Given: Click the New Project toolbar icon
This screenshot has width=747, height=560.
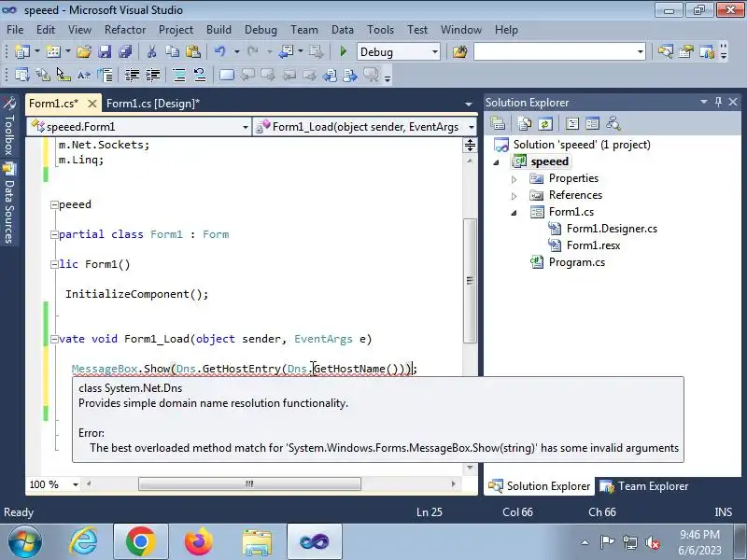Looking at the screenshot, I should point(22,51).
